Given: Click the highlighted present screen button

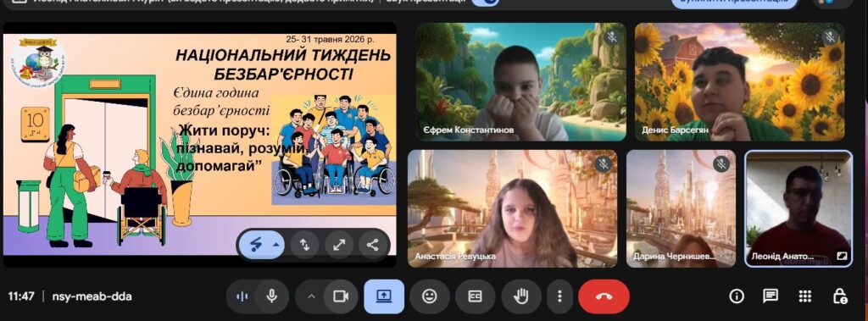Looking at the screenshot, I should click(x=384, y=296).
